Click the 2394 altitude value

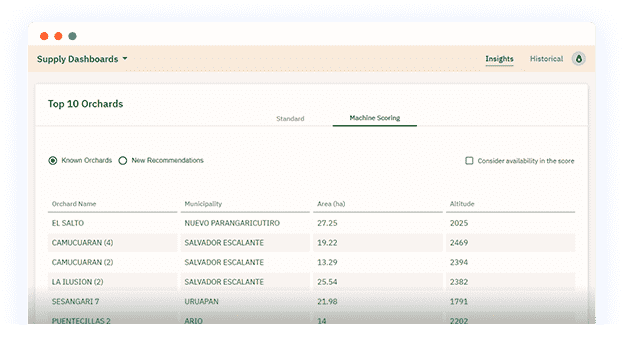click(459, 262)
